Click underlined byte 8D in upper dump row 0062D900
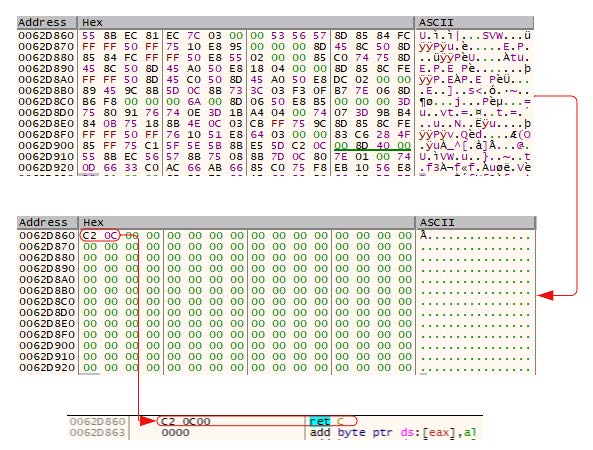 pyautogui.click(x=362, y=146)
